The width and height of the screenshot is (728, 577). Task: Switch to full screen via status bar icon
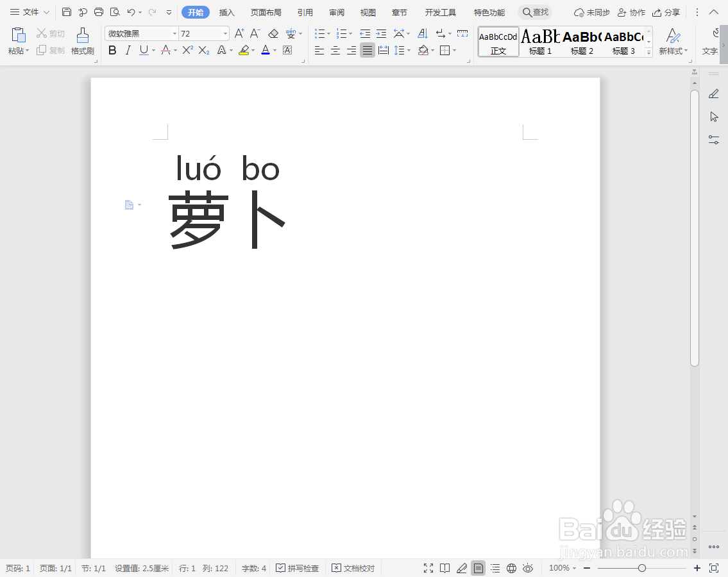(x=428, y=568)
